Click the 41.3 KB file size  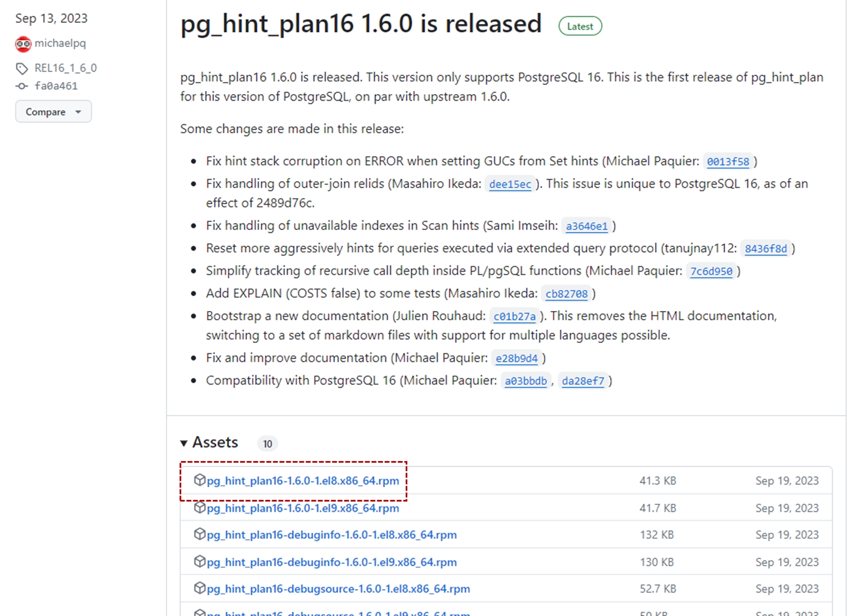point(658,481)
